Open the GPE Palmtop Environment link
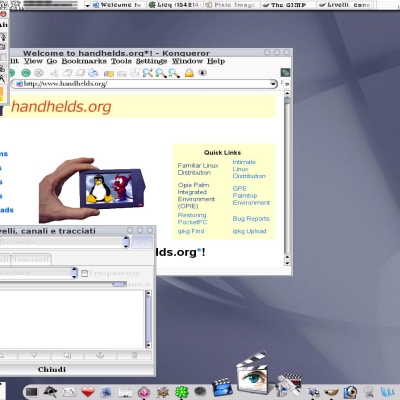 (x=251, y=195)
